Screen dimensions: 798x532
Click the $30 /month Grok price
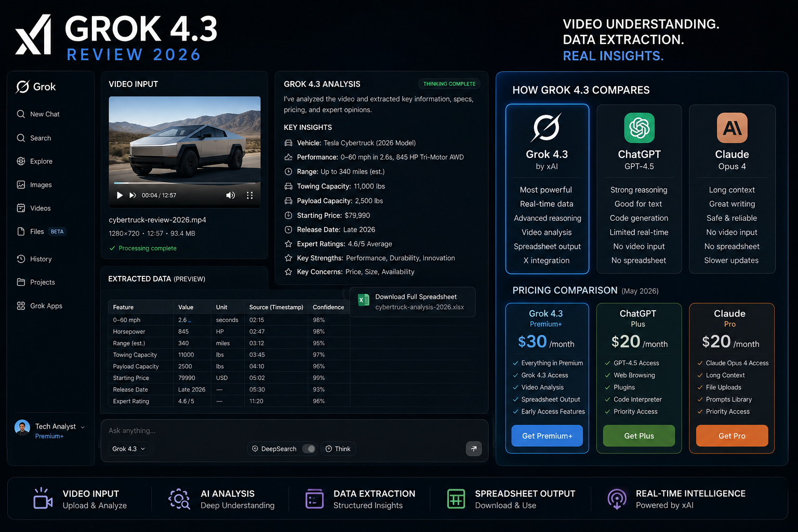click(x=546, y=342)
